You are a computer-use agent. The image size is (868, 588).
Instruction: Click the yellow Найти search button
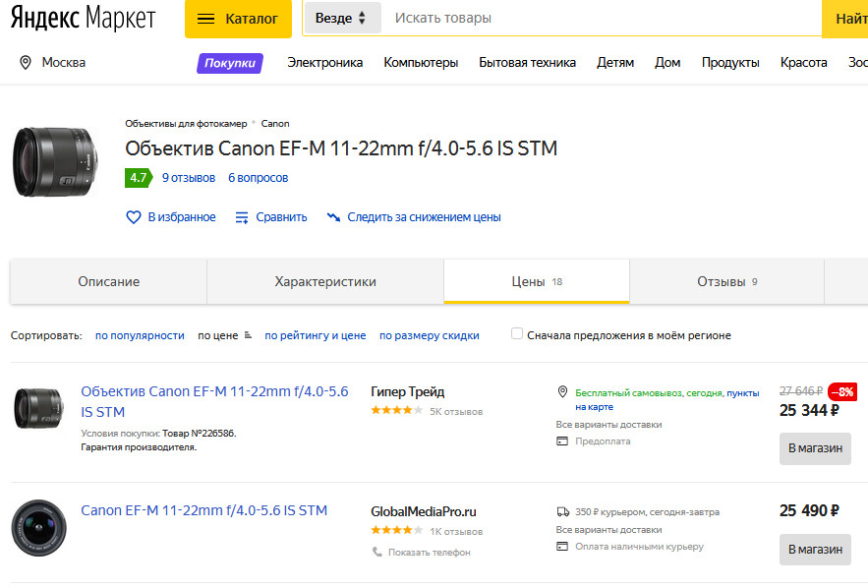pos(845,19)
